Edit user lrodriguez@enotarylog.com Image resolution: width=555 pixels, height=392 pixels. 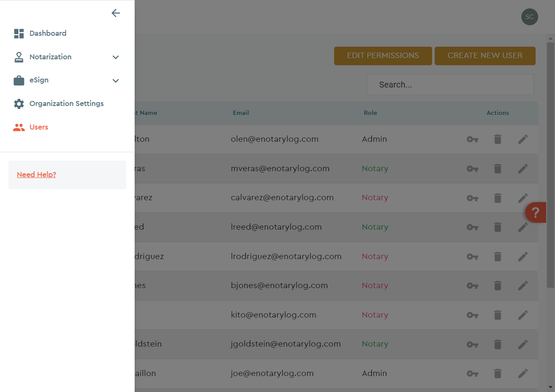click(523, 257)
